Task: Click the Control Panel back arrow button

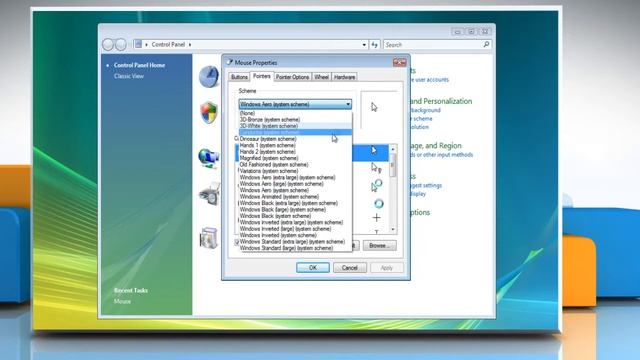Action: [108, 44]
